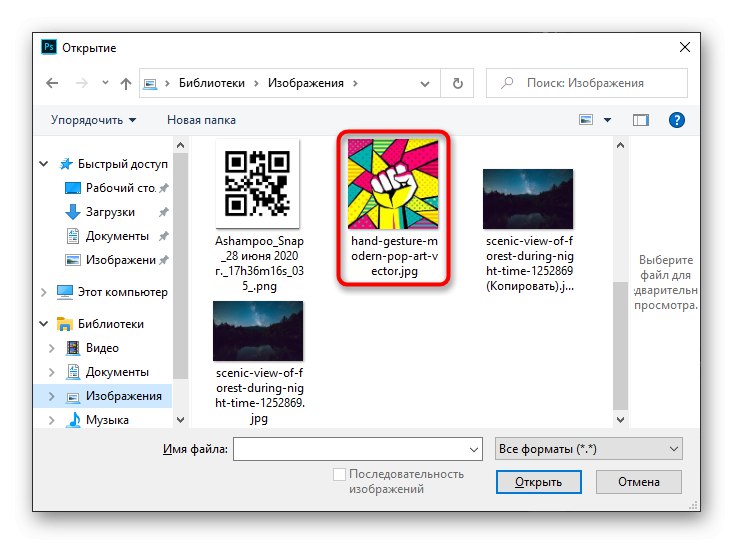The image size is (733, 544).
Task: Click the forward navigation arrow
Action: point(81,83)
